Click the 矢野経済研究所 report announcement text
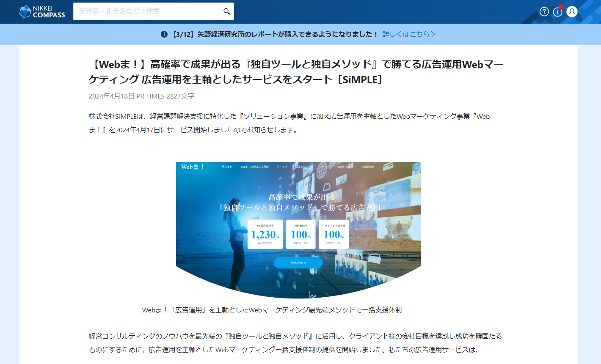The height and width of the screenshot is (364, 601). pos(275,34)
